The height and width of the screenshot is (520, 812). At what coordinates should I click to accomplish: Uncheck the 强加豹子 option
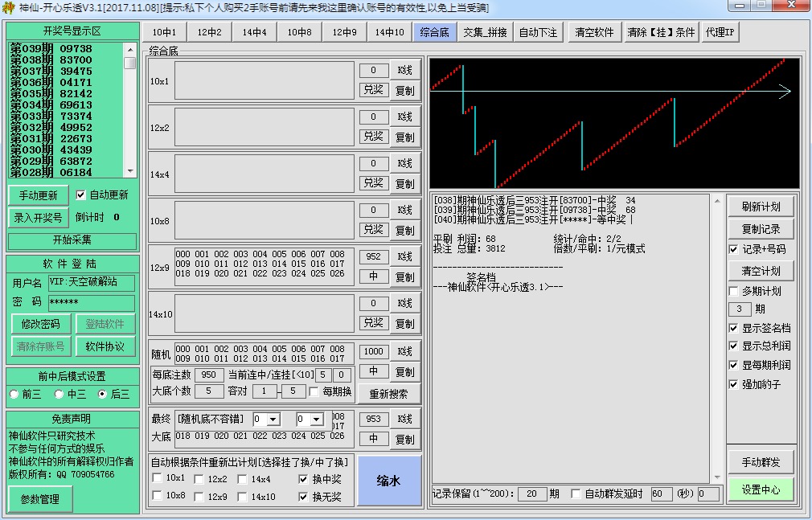(732, 385)
